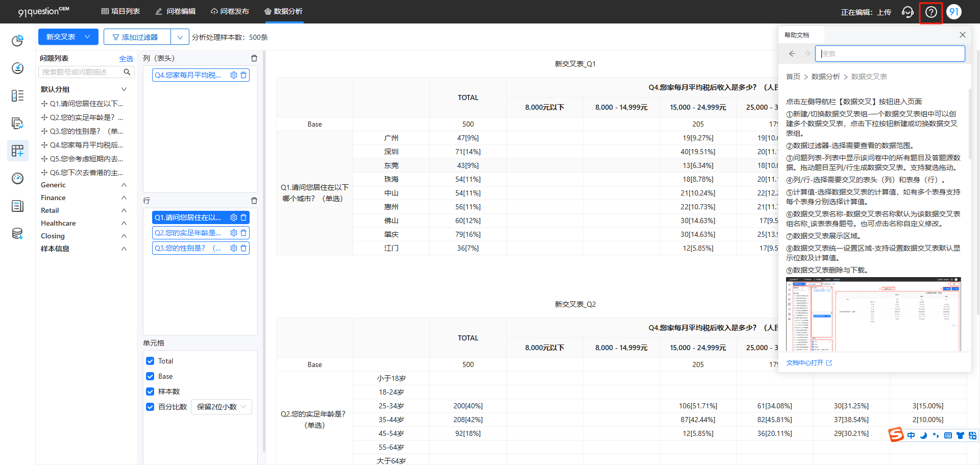
Task: Toggle the Base checkbox
Action: tap(150, 376)
